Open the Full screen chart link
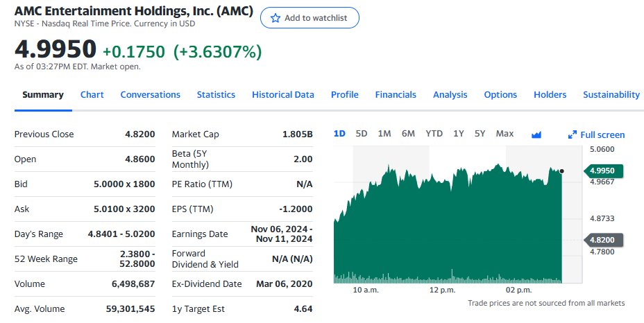 coord(596,134)
